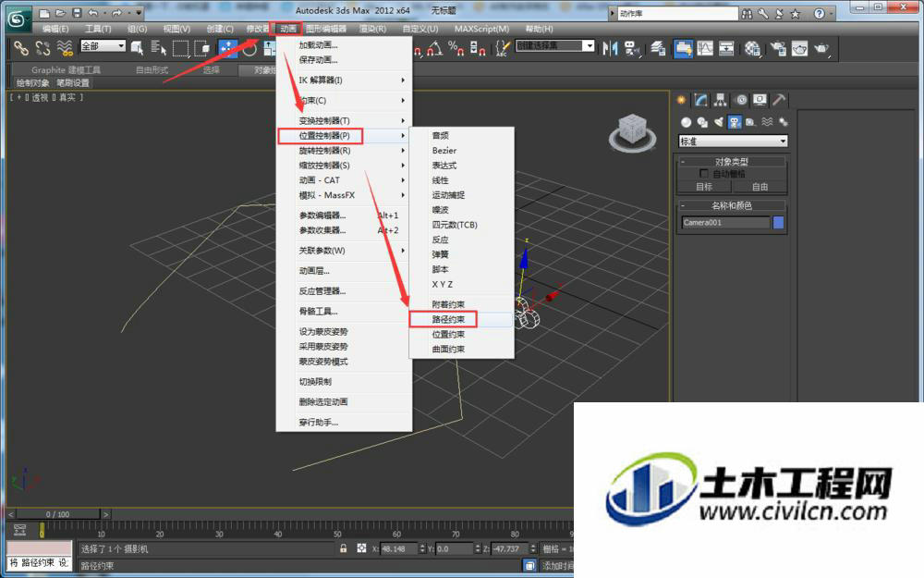Screen dimensions: 924x578
Task: Open the Curve Editor icon
Action: [705, 48]
